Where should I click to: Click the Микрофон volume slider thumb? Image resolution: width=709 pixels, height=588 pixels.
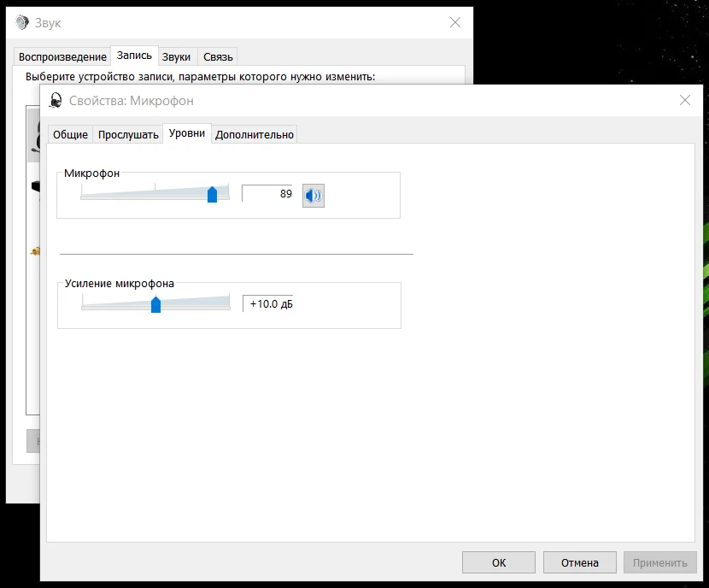point(212,194)
